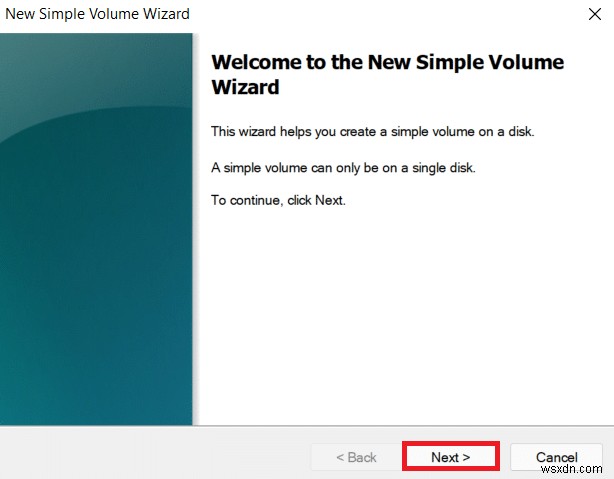Click the Welcome heading's first line
The image size is (614, 479).
coord(387,62)
